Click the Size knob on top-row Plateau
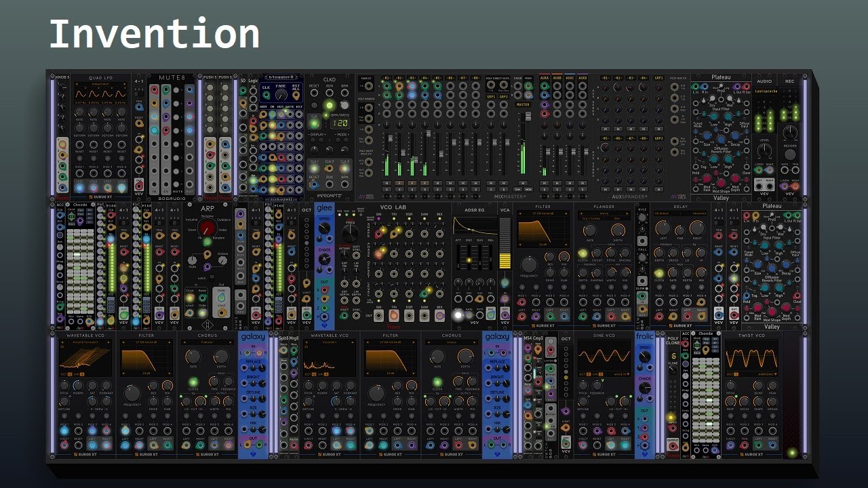This screenshot has height=488, width=868. [706, 135]
